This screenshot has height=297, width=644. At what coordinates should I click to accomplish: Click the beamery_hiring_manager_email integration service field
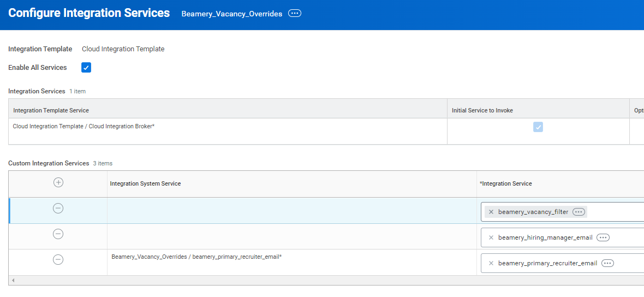562,237
